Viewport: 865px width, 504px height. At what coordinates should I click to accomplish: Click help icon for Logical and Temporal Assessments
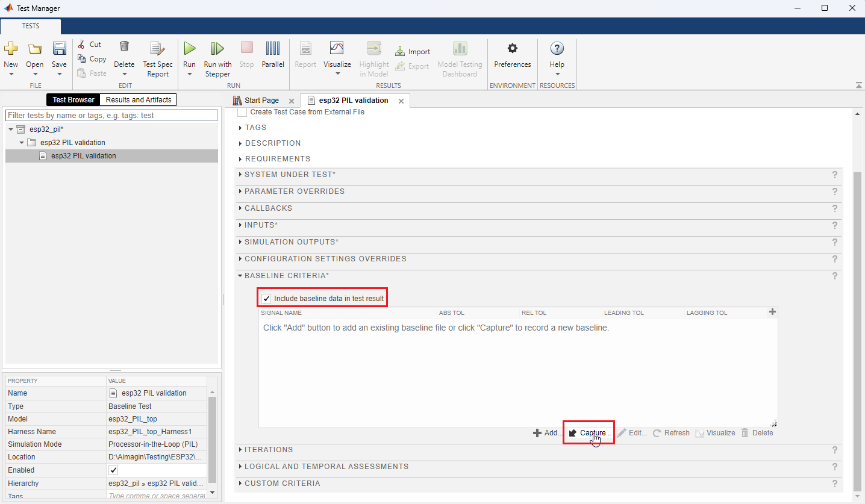(x=835, y=467)
